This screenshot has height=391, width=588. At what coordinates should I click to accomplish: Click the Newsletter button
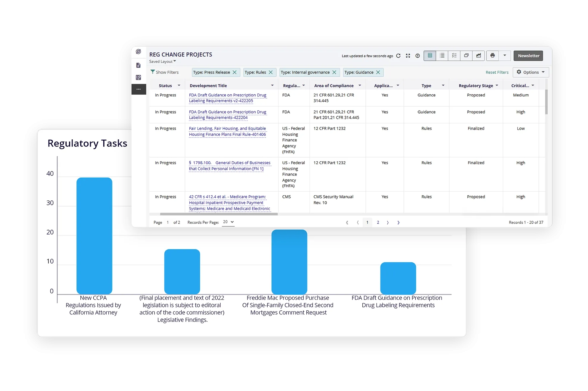pyautogui.click(x=528, y=56)
